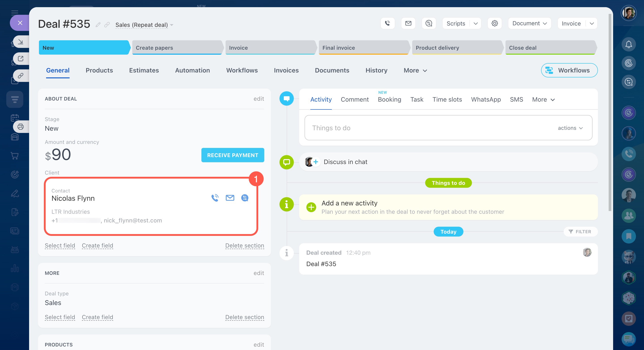The width and height of the screenshot is (644, 350).
Task: Open the Comment tab in timeline
Action: [354, 100]
